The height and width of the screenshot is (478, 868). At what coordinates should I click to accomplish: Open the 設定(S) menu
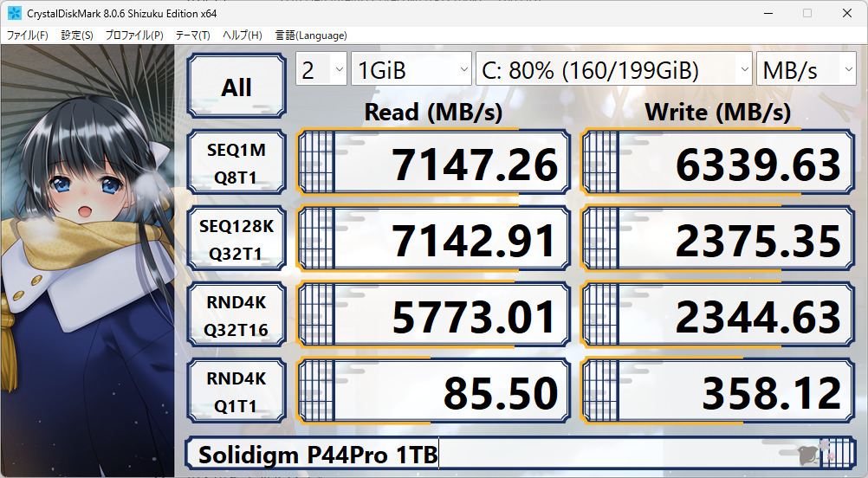[77, 36]
